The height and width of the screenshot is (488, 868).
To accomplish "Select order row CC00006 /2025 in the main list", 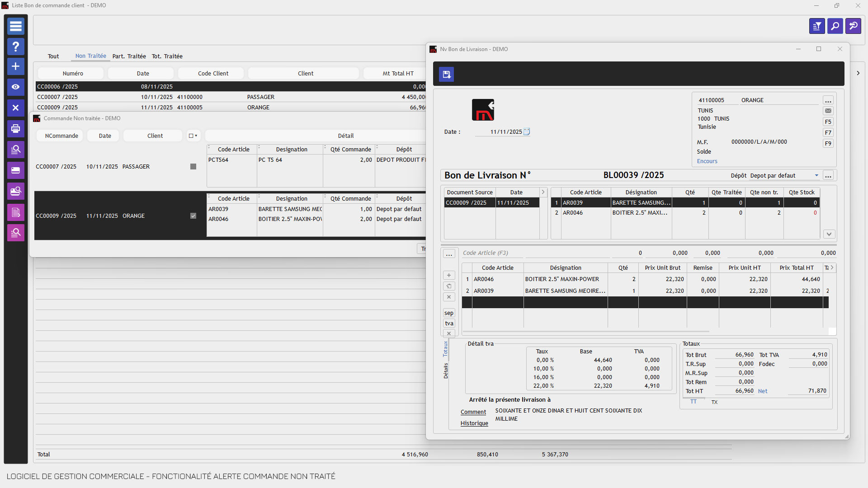I will 231,86.
